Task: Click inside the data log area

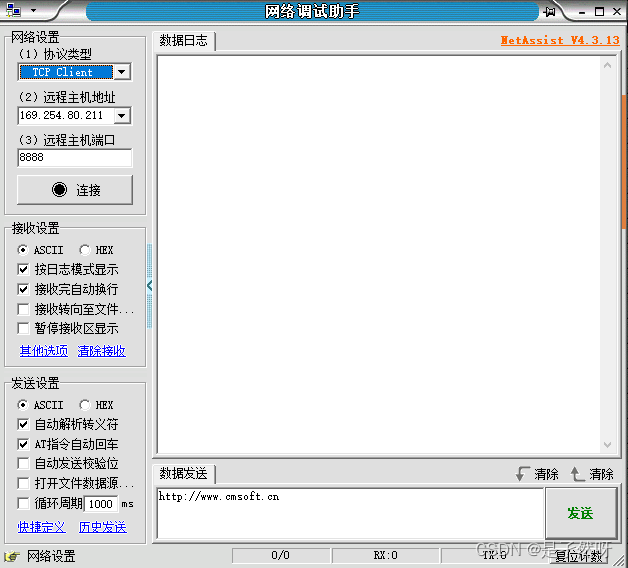Action: (378, 255)
